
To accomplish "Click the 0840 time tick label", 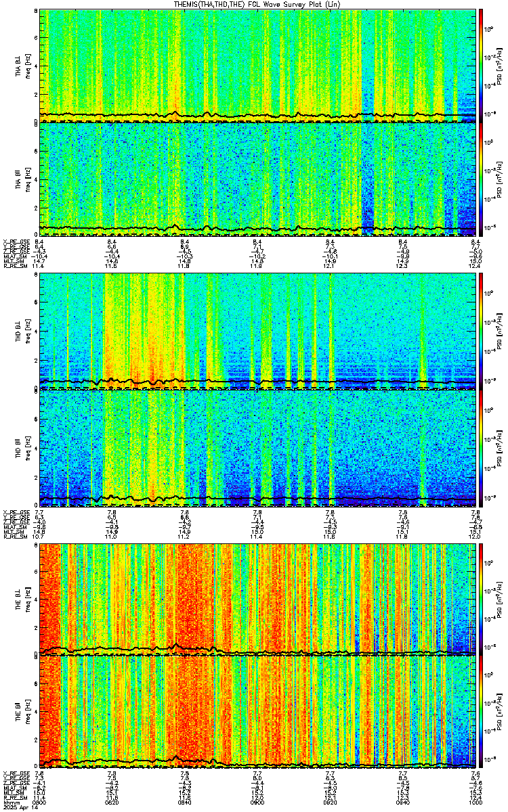I will click(x=185, y=803).
